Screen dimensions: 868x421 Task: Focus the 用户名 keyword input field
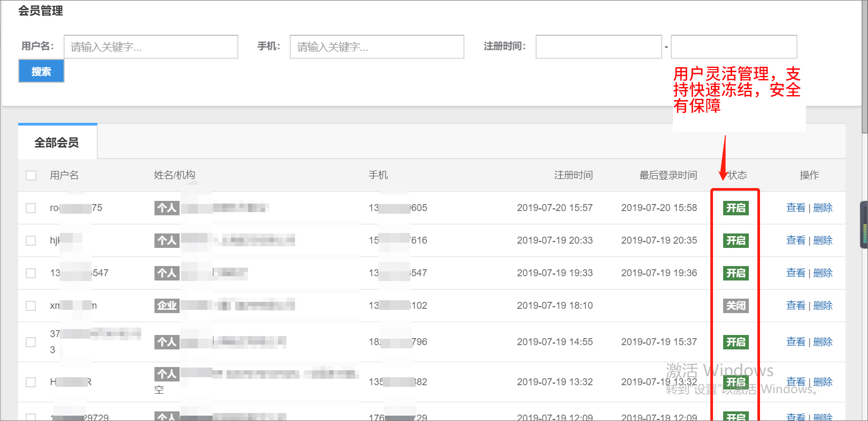[151, 47]
